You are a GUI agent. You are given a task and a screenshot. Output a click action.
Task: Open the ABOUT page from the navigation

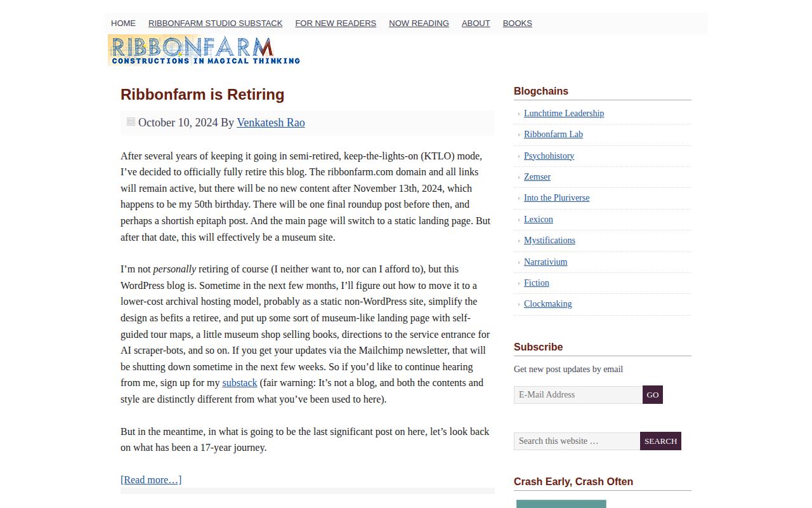point(476,23)
